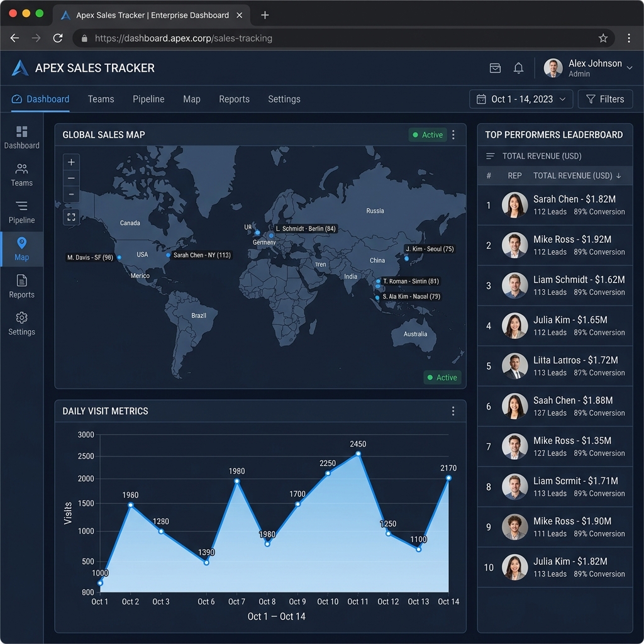Select the Oct 11 peak data point
The image size is (644, 644).
coord(358,454)
